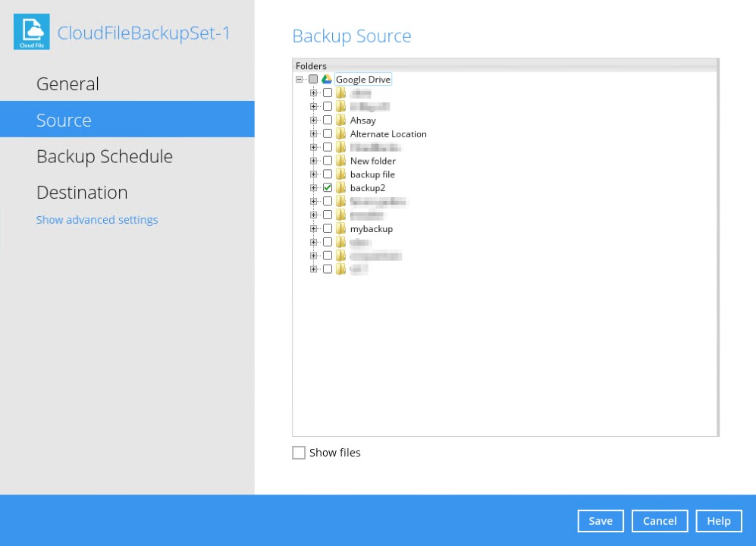Click the Google Drive cloud icon
The image size is (756, 546).
click(326, 78)
